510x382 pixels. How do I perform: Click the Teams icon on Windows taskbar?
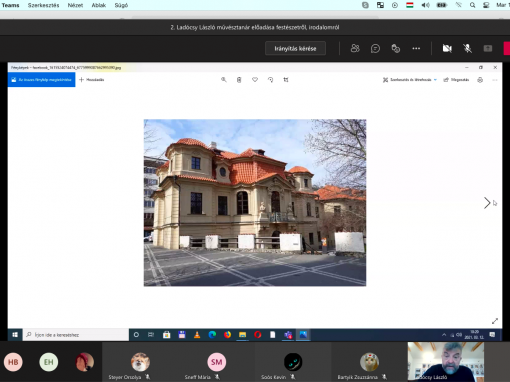(288, 335)
